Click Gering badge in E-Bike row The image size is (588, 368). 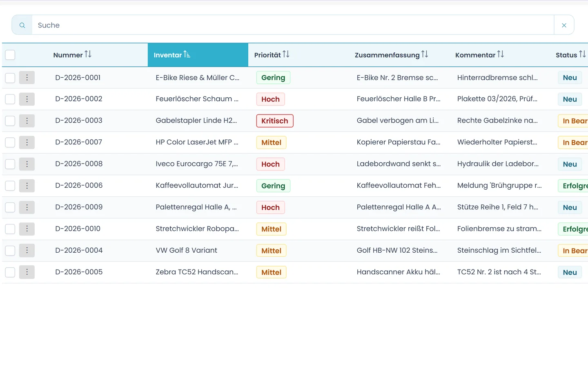(x=273, y=78)
